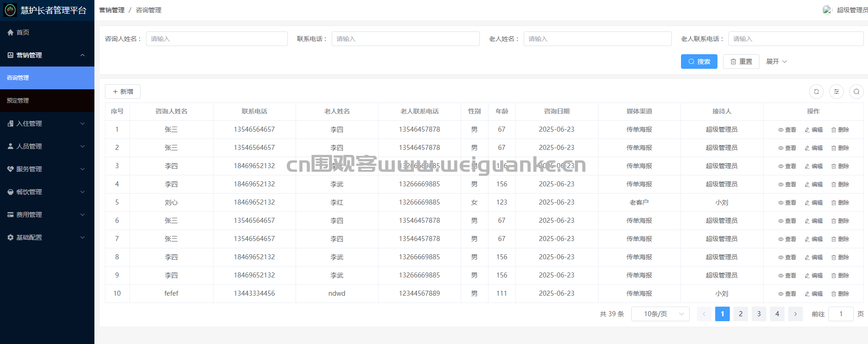Click phone cell 13443334456
Screen dimensions: 868x344
coord(255,293)
